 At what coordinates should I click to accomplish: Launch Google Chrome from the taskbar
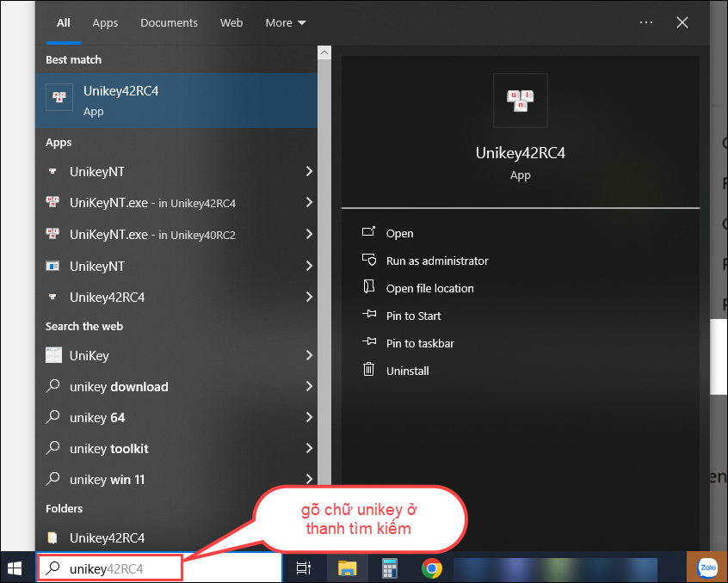[432, 568]
